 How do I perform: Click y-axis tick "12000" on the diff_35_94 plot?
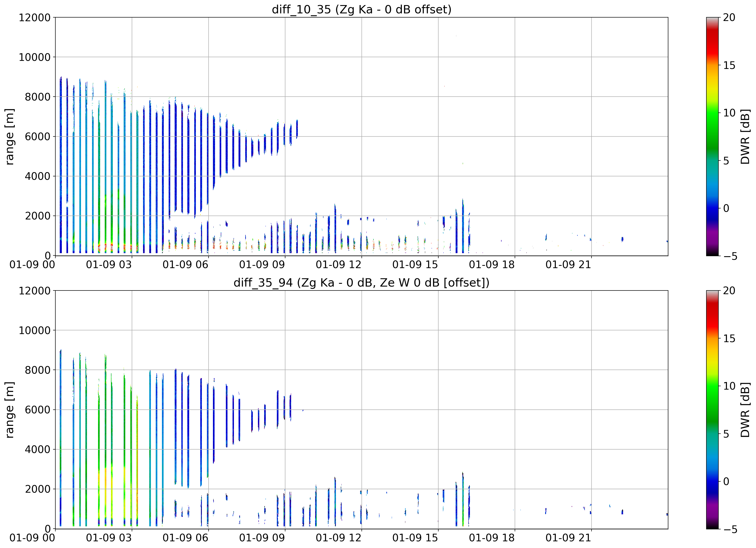[34, 290]
